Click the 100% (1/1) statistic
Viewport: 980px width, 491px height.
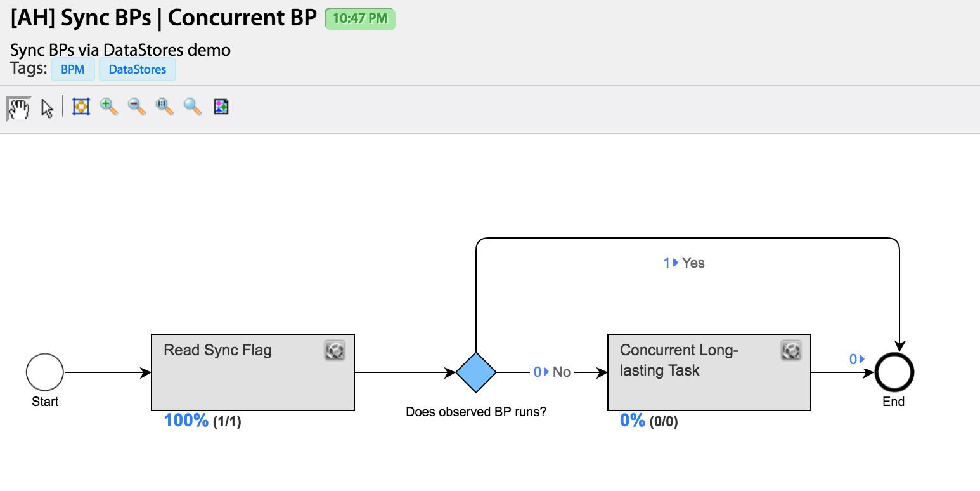[202, 421]
